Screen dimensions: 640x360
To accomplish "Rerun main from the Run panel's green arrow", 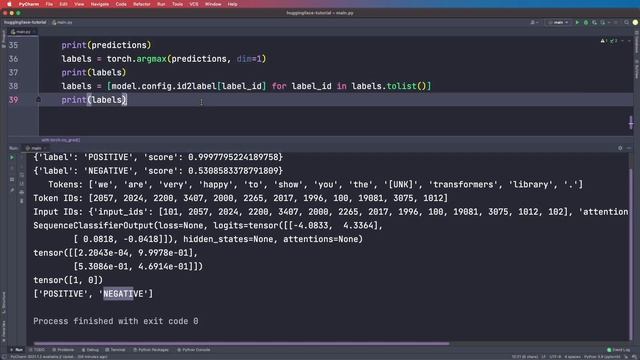I will (x=12, y=158).
